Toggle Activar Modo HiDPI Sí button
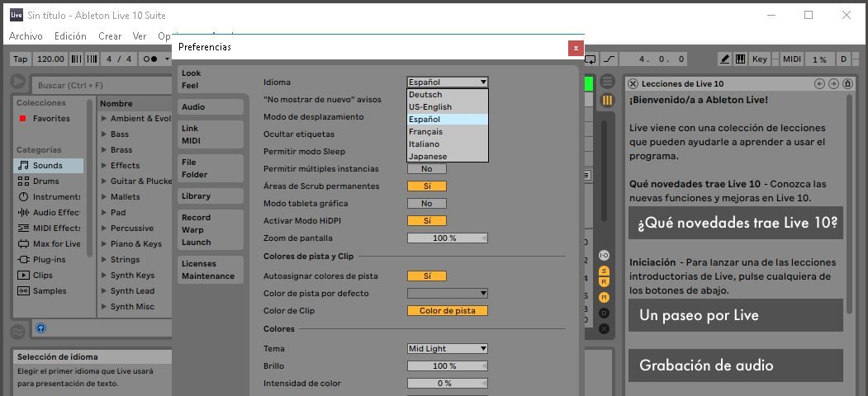Viewport: 868px width, 396px height. (x=427, y=220)
